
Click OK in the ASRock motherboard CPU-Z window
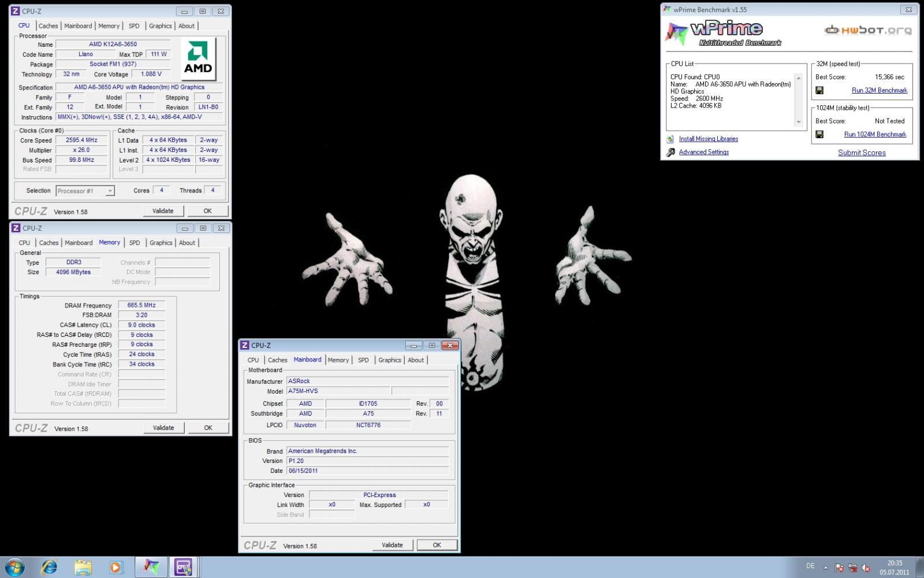[x=437, y=545]
